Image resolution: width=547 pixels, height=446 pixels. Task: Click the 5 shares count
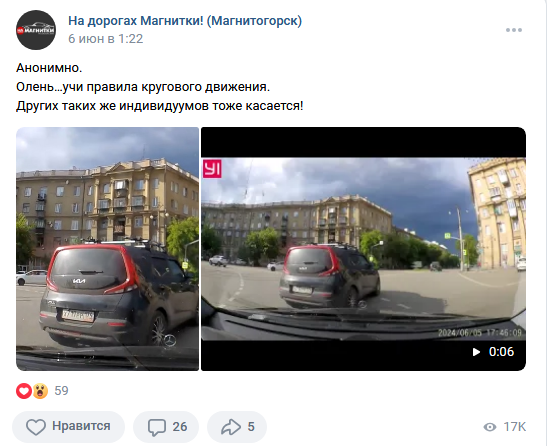click(x=251, y=427)
